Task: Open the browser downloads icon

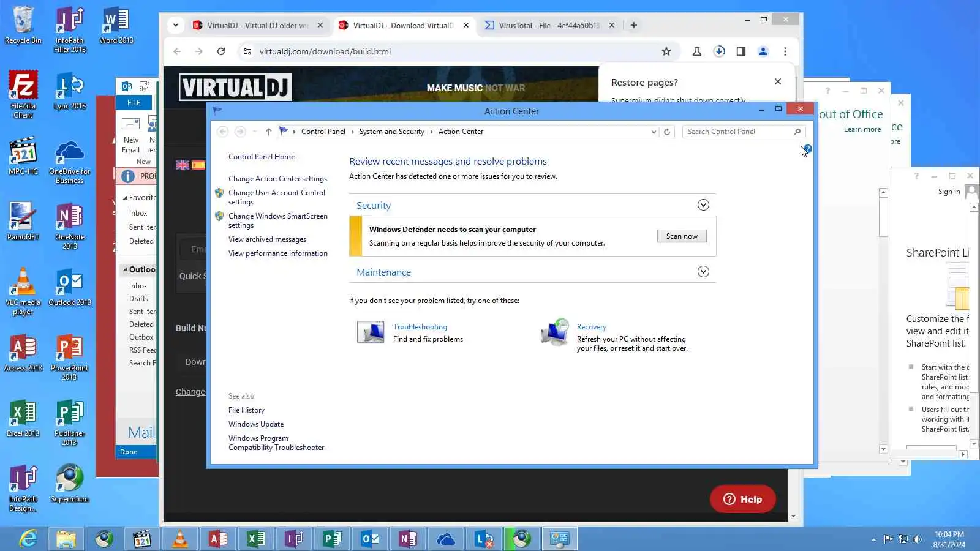Action: pyautogui.click(x=719, y=51)
